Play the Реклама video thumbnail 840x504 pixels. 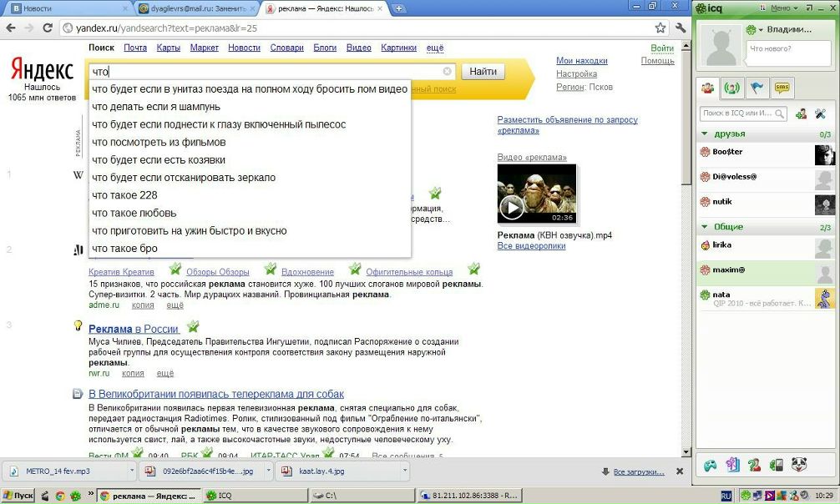[x=511, y=205]
